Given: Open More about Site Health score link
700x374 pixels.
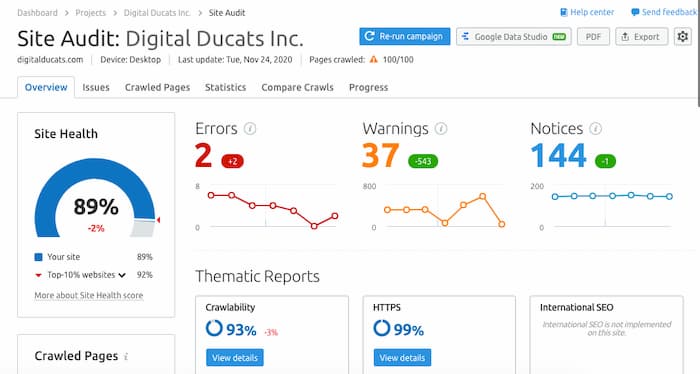Looking at the screenshot, I should 89,295.
